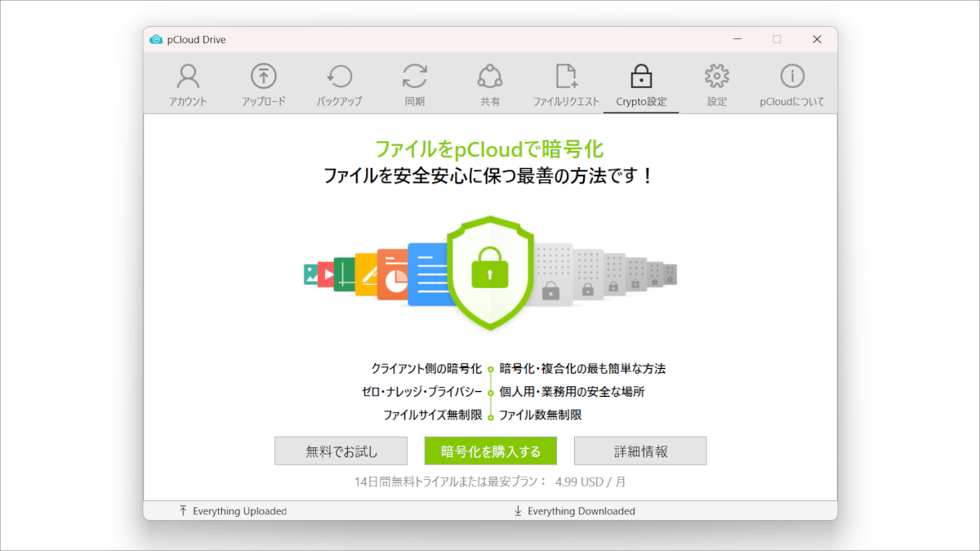Click the クライアント側の暗号化 feature text
Viewport: 980px width, 551px height.
(427, 369)
